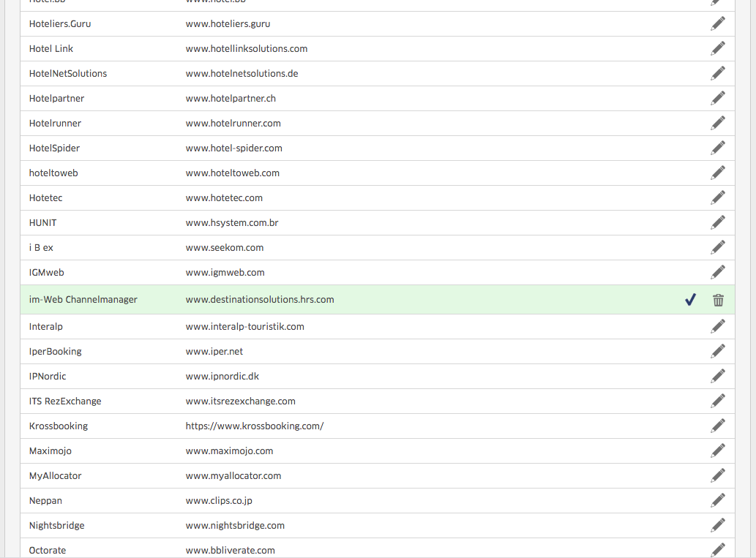Select the Krossbooking name
The width and height of the screenshot is (756, 558).
59,426
